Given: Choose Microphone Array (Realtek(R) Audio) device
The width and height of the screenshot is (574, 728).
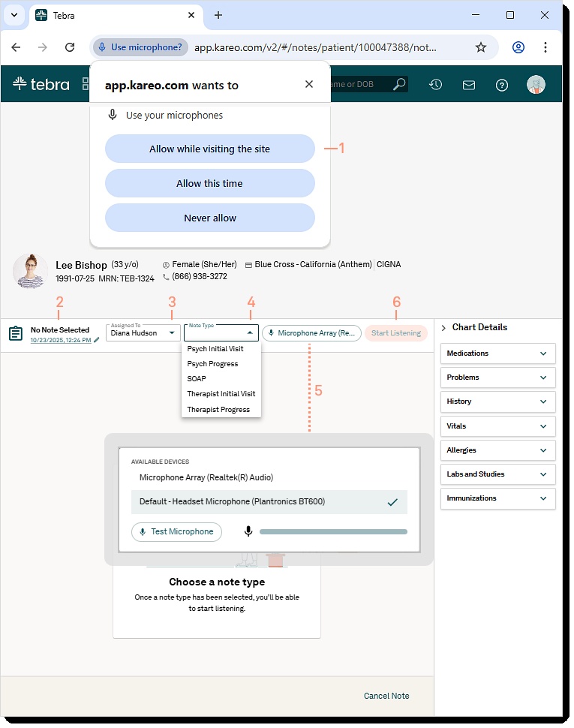Looking at the screenshot, I should pos(269,477).
